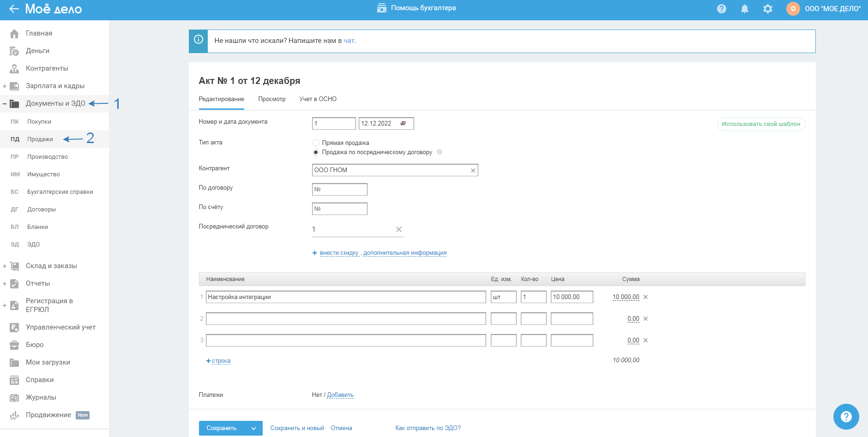Click the notifications bell icon
The image size is (868, 437).
(x=744, y=9)
